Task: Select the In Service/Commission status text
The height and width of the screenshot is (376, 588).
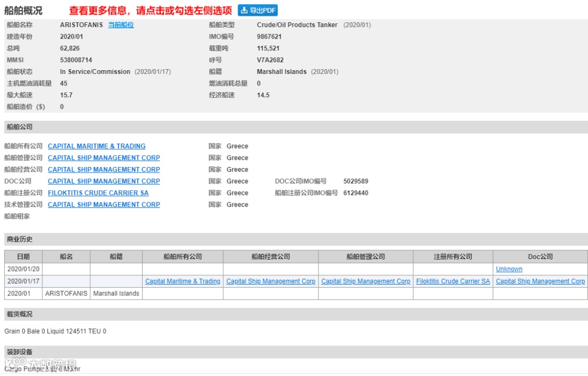Action: pyautogui.click(x=95, y=72)
